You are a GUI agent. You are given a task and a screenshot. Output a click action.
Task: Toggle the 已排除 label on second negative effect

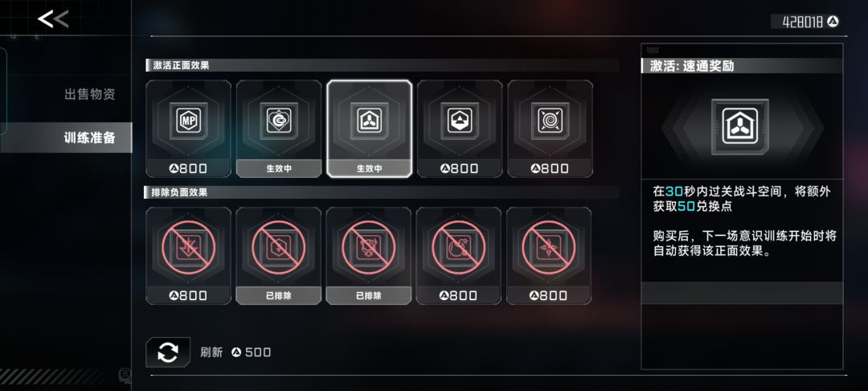[x=278, y=296]
